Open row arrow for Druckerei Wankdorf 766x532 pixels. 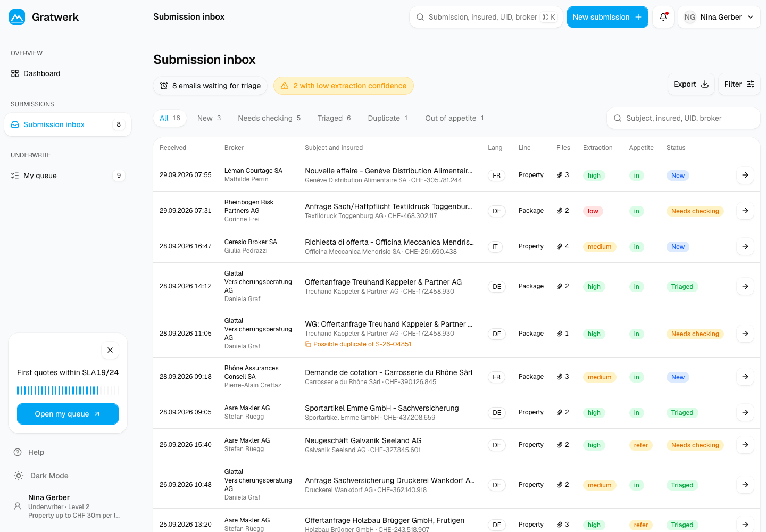point(745,485)
